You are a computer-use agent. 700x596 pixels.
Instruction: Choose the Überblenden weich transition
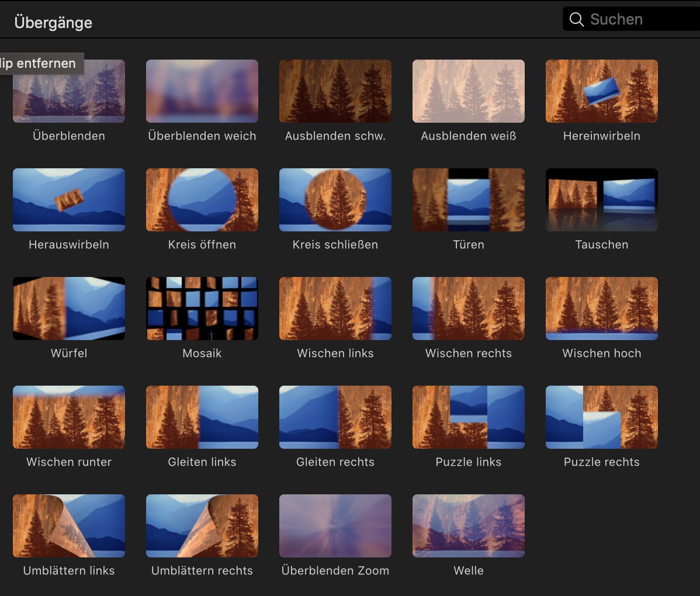point(202,91)
